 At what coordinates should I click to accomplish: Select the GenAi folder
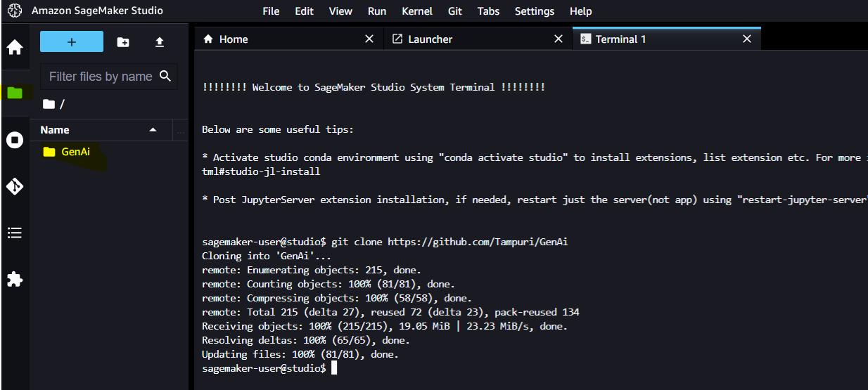click(x=76, y=151)
